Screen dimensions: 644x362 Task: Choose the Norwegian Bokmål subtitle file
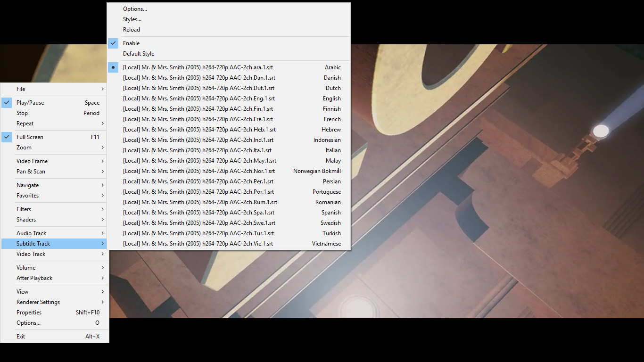[x=229, y=171]
